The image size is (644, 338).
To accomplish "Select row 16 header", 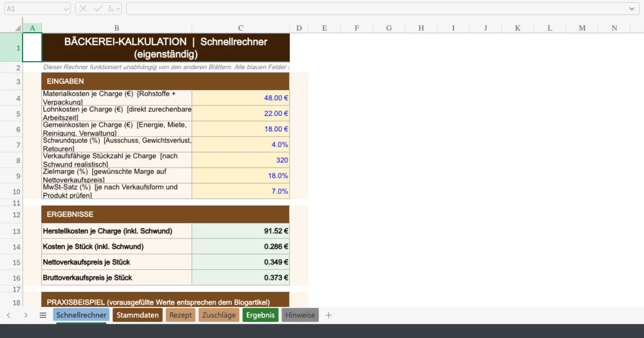I will [11, 278].
